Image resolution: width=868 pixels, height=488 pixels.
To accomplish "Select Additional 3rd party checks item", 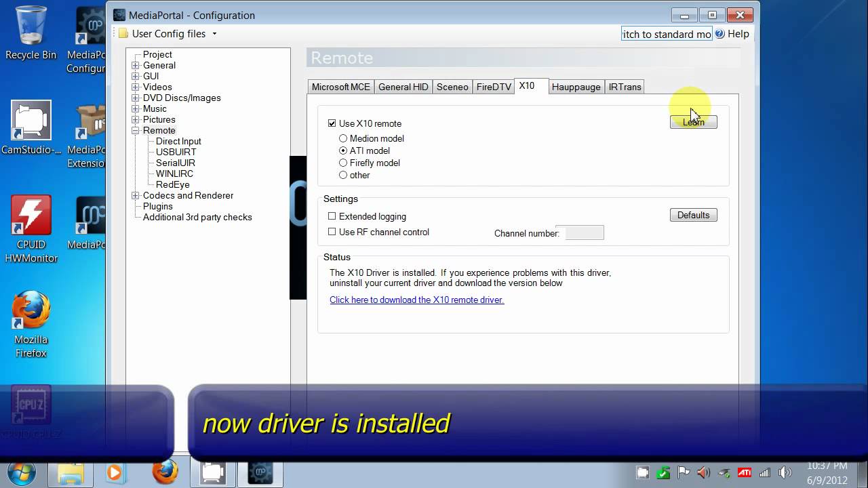I will pos(197,217).
